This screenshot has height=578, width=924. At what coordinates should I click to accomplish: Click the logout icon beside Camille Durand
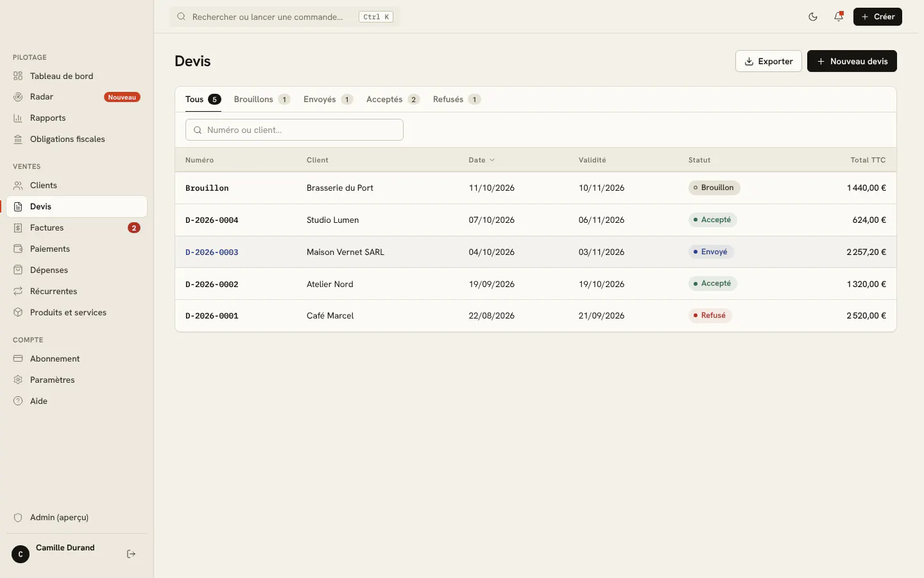[131, 554]
